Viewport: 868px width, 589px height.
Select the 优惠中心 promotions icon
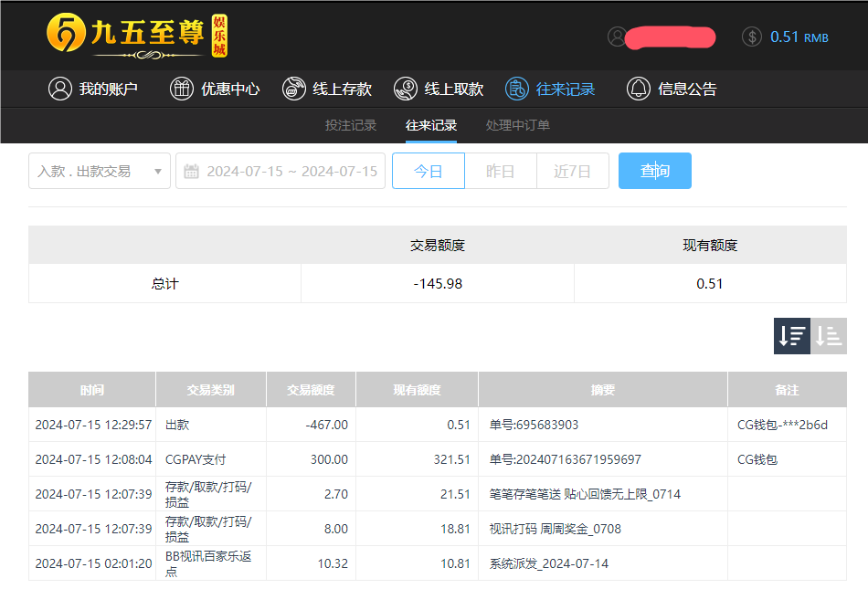pos(181,89)
